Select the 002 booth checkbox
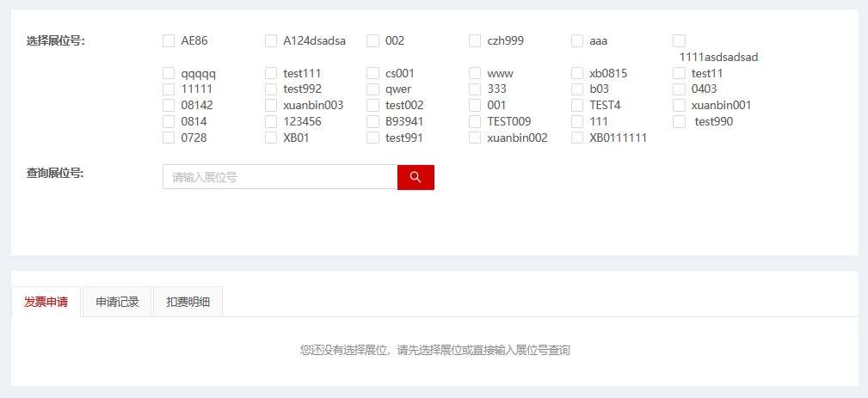This screenshot has height=398, width=868. point(373,41)
